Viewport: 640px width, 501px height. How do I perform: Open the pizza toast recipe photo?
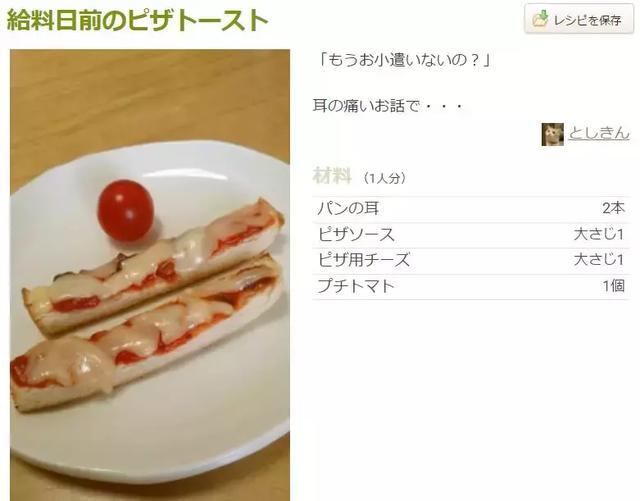(150, 275)
